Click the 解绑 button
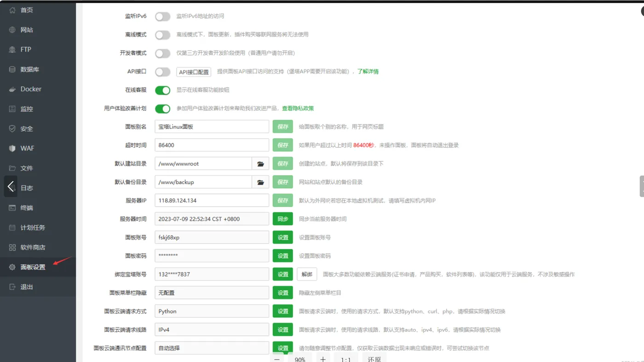 (307, 274)
